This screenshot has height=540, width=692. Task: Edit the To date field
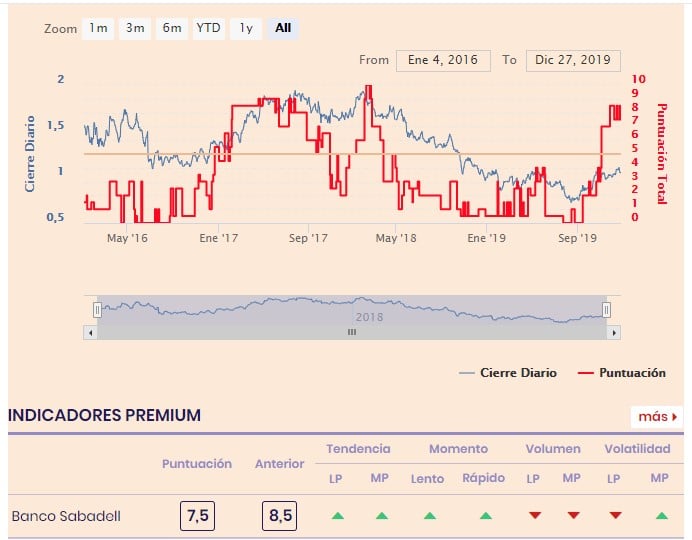click(x=573, y=60)
